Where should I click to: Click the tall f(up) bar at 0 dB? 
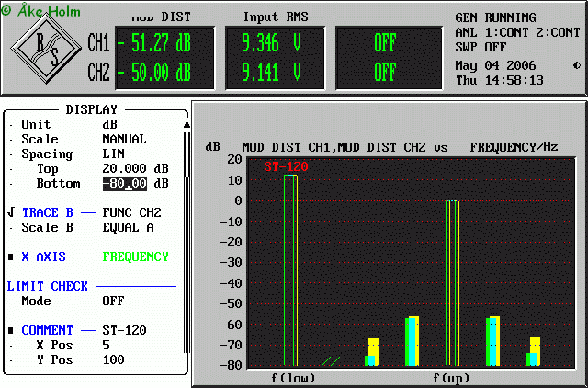point(452,283)
